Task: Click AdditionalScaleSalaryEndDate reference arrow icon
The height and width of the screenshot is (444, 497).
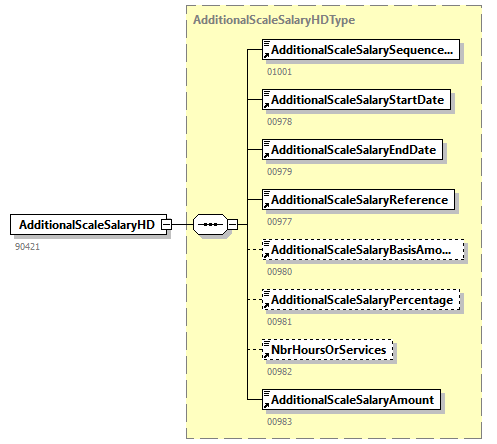Action: [266, 155]
